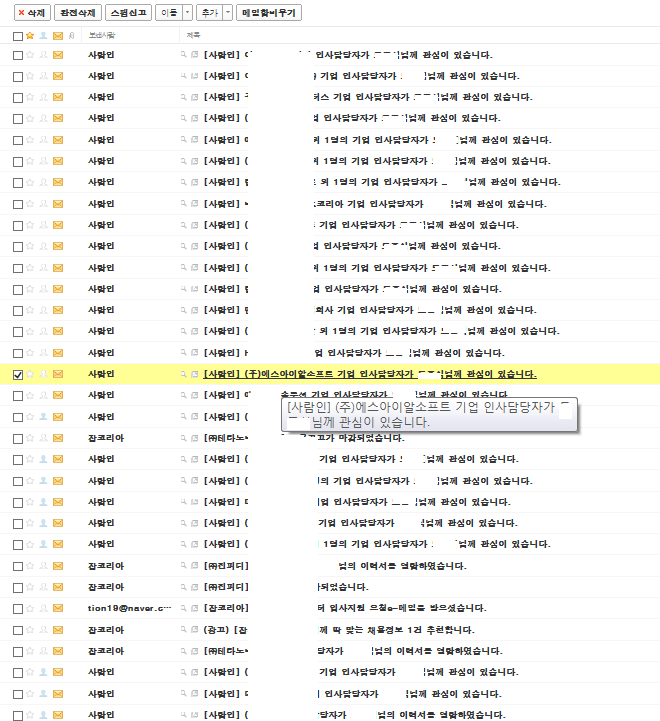Click the magnifier icon on the (광고) row
This screenshot has height=721, width=660.
184,629
